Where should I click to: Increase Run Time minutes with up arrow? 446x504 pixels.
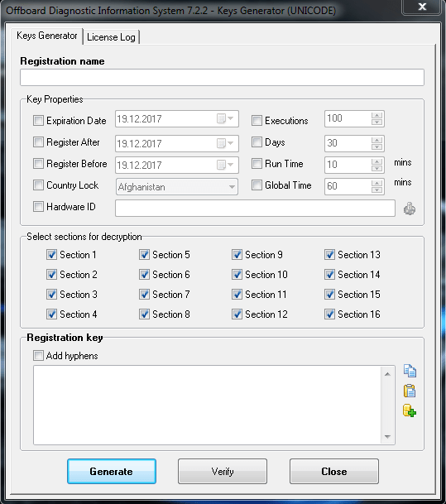point(376,161)
